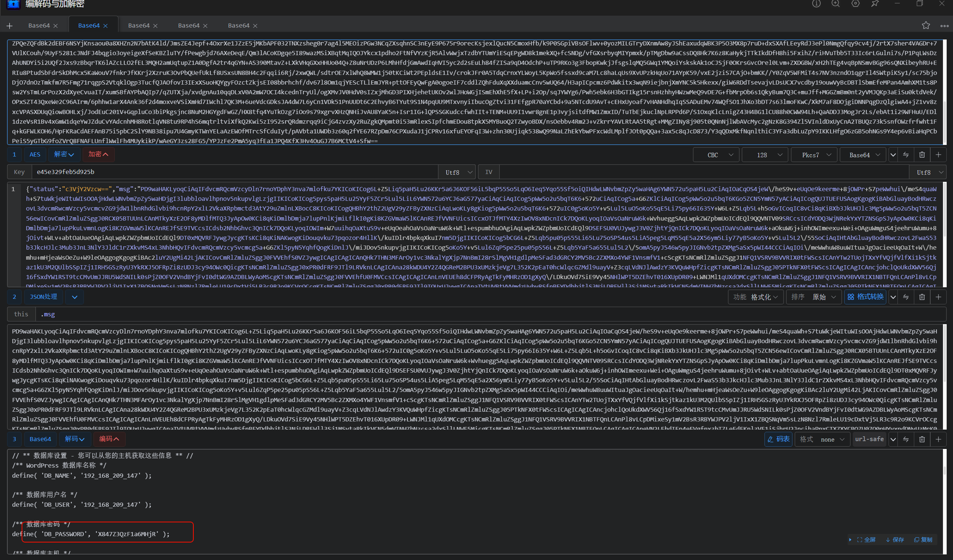Close the active second Base64 tab
The height and width of the screenshot is (560, 953).
pos(105,26)
